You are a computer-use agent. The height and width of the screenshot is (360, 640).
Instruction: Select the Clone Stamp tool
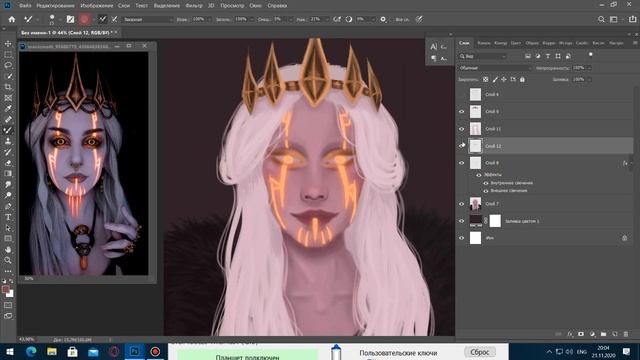[8, 141]
